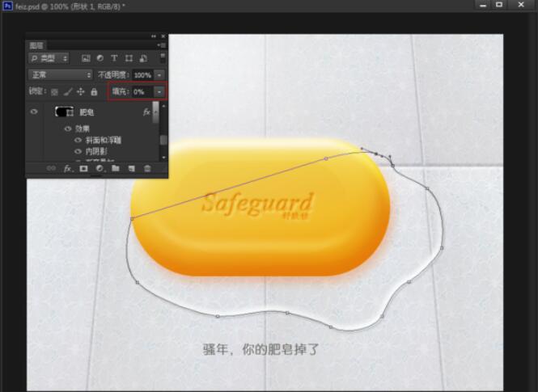Image resolution: width=538 pixels, height=392 pixels.
Task: Click the 填充 fill label
Action: coord(121,91)
